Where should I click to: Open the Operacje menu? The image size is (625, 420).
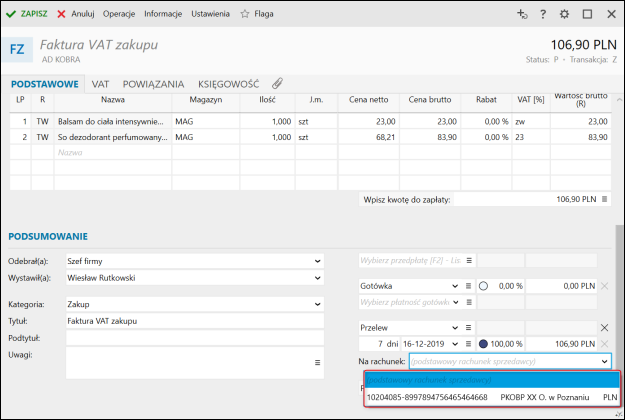tap(119, 14)
